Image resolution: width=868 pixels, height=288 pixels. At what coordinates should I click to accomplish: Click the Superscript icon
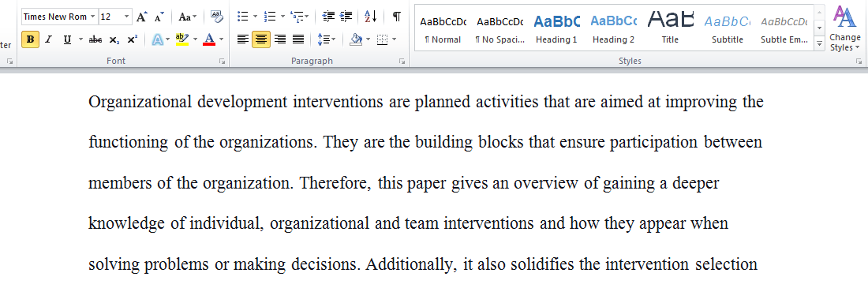(133, 39)
